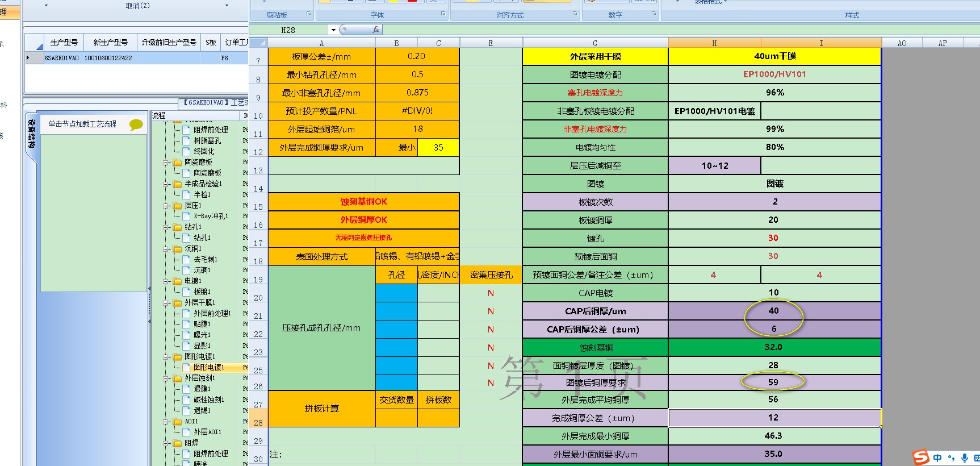980x466 pixels.
Task: Click the Name Box showing H28
Action: pos(288,30)
